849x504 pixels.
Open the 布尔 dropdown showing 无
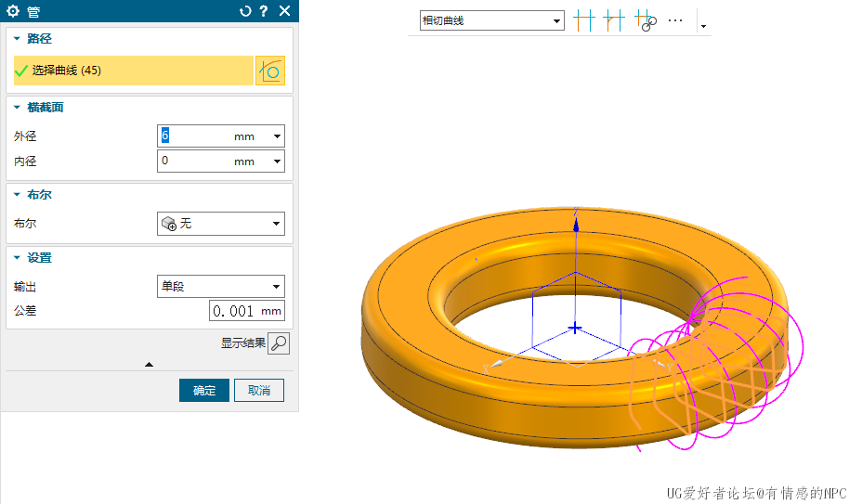click(221, 224)
